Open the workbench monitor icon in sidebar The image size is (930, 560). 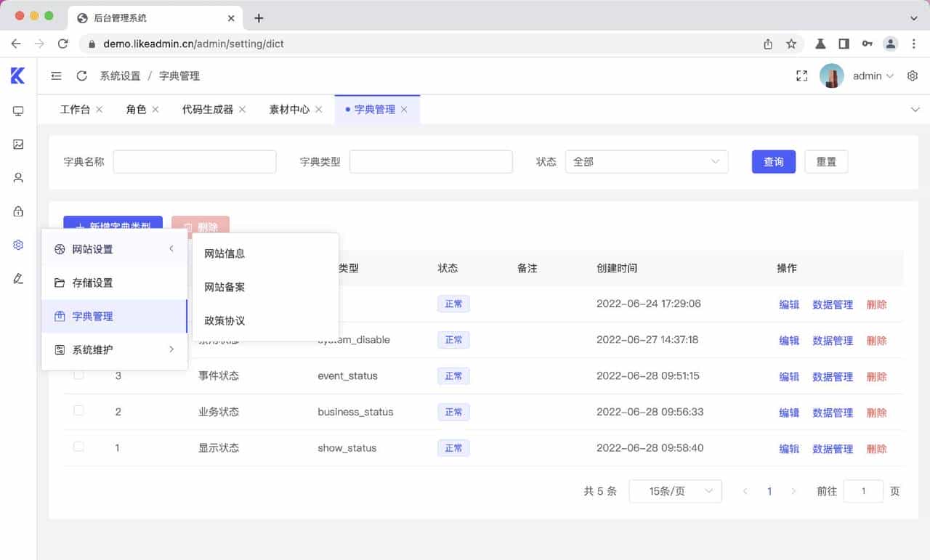pos(17,110)
